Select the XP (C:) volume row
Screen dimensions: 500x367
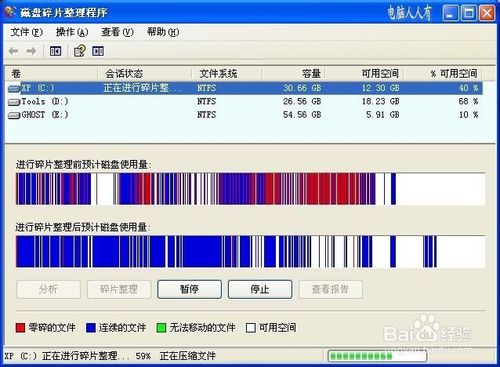[x=244, y=88]
